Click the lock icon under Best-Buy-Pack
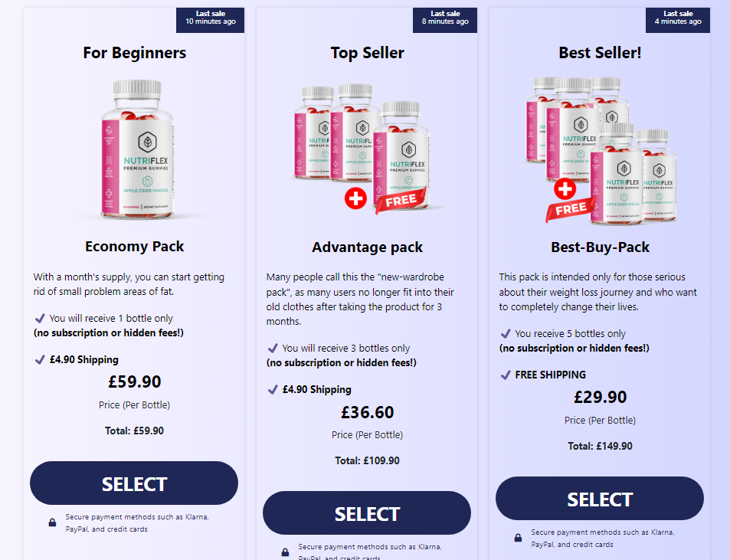Image resolution: width=730 pixels, height=560 pixels. 518,538
